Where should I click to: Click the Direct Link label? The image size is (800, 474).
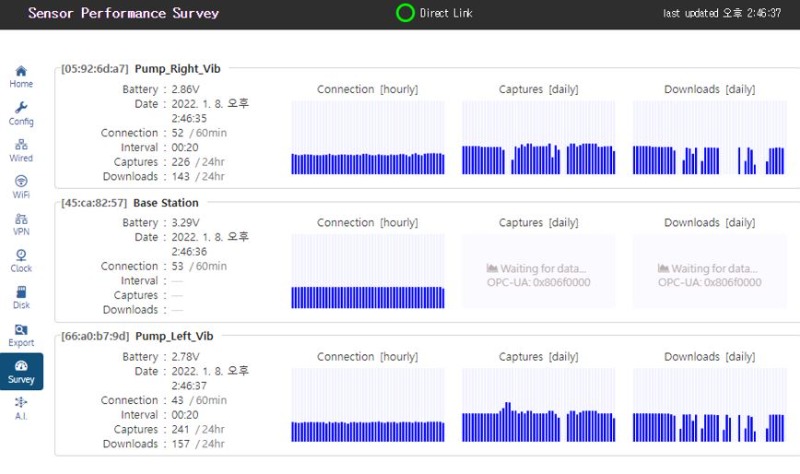tap(446, 13)
